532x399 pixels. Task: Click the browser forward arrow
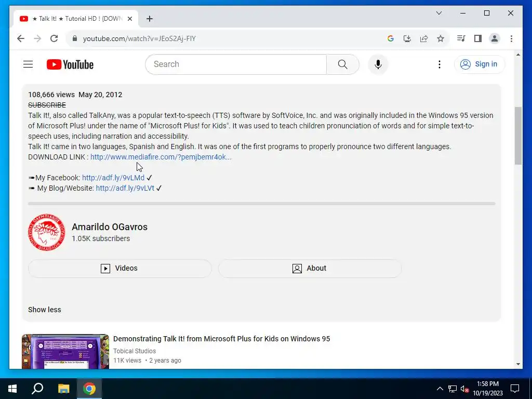[37, 38]
